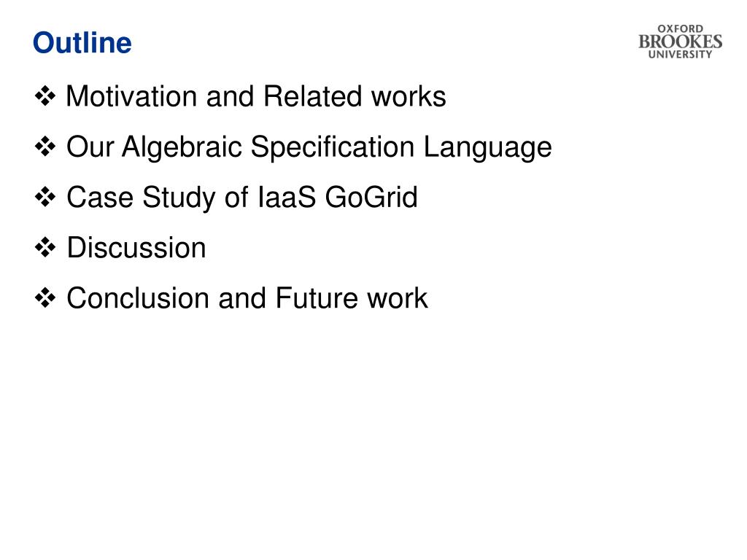The width and height of the screenshot is (747, 560).
Task: Click the word UNIVERSITY in the logo
Action: coord(680,54)
